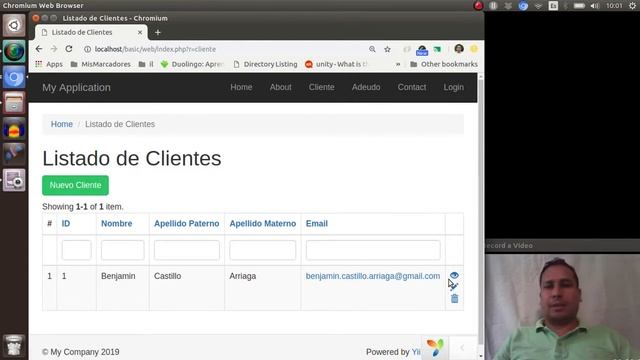Viewport: 640px width, 360px height.
Task: Open a new tab with the plus button
Action: click(158, 32)
